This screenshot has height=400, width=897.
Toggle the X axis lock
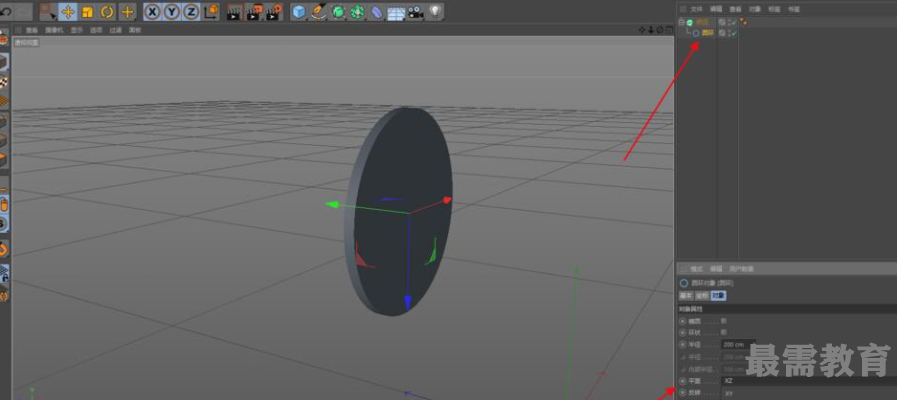point(152,11)
